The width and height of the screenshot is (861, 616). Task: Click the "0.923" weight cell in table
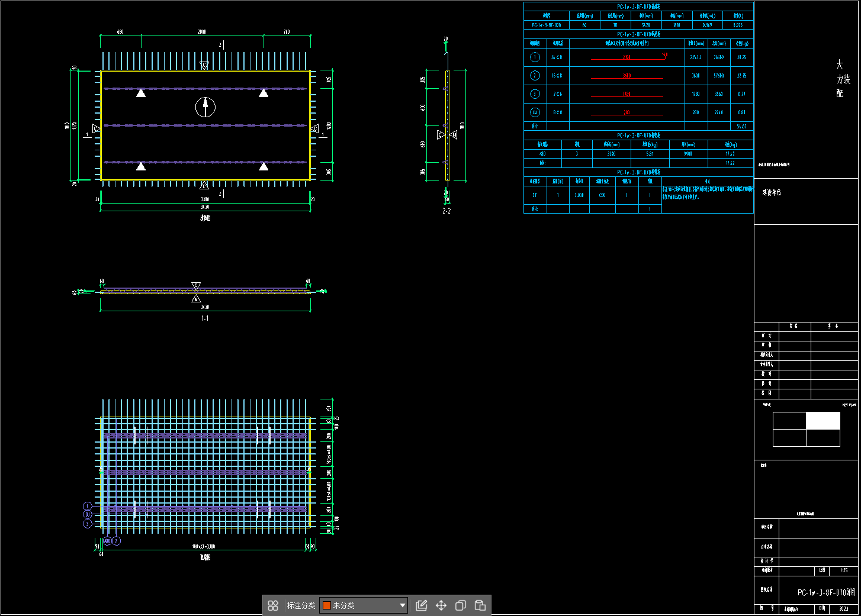pos(738,25)
